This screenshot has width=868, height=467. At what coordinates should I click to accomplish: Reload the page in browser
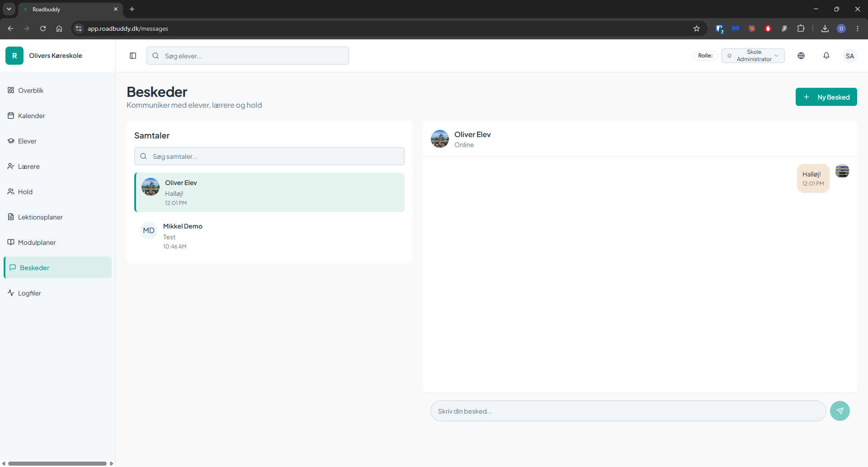[43, 29]
